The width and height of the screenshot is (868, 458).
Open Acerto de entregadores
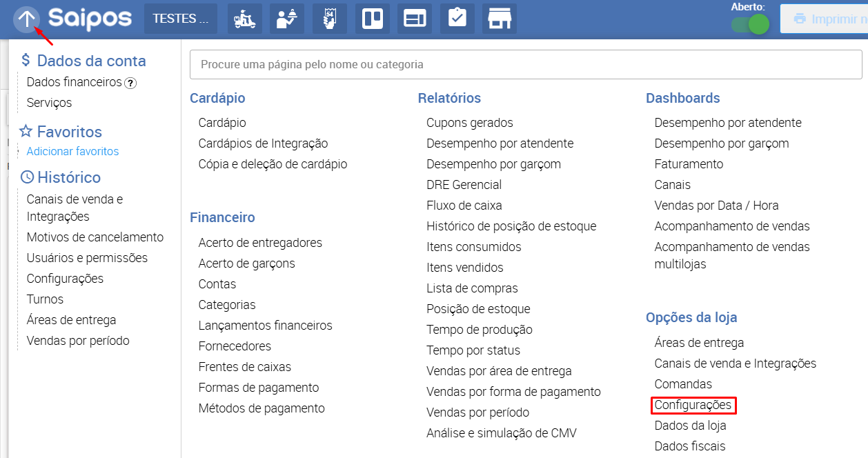click(260, 243)
